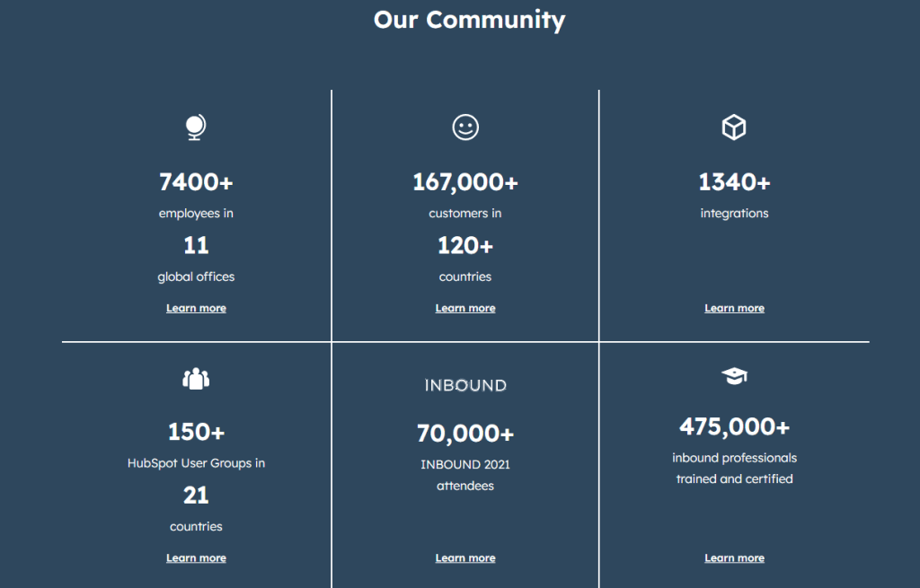Viewport: 920px width, 588px height.
Task: Click the INBOUND logo
Action: click(x=464, y=385)
